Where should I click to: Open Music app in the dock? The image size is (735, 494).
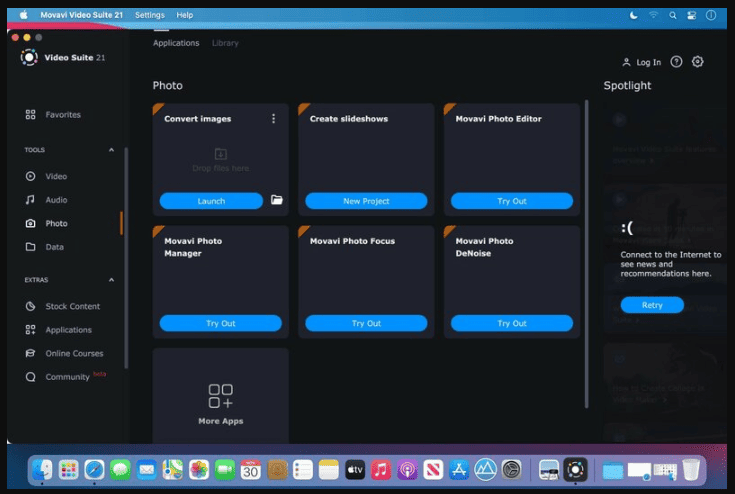click(381, 469)
